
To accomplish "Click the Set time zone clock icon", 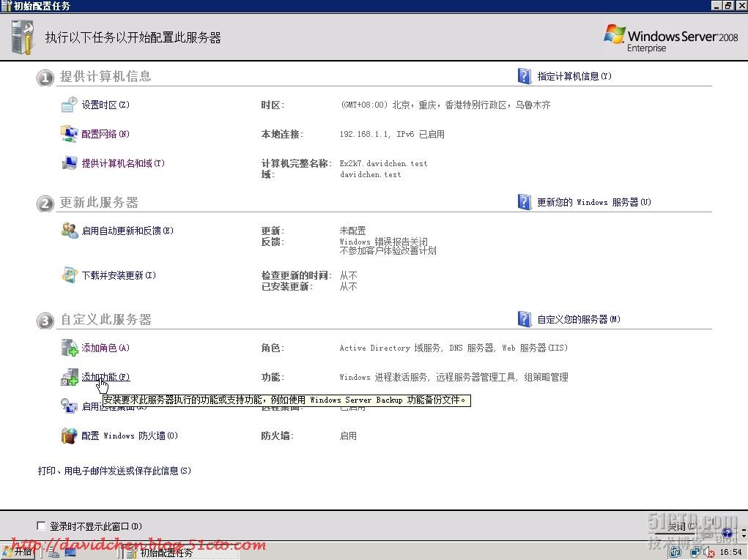I will click(x=69, y=105).
